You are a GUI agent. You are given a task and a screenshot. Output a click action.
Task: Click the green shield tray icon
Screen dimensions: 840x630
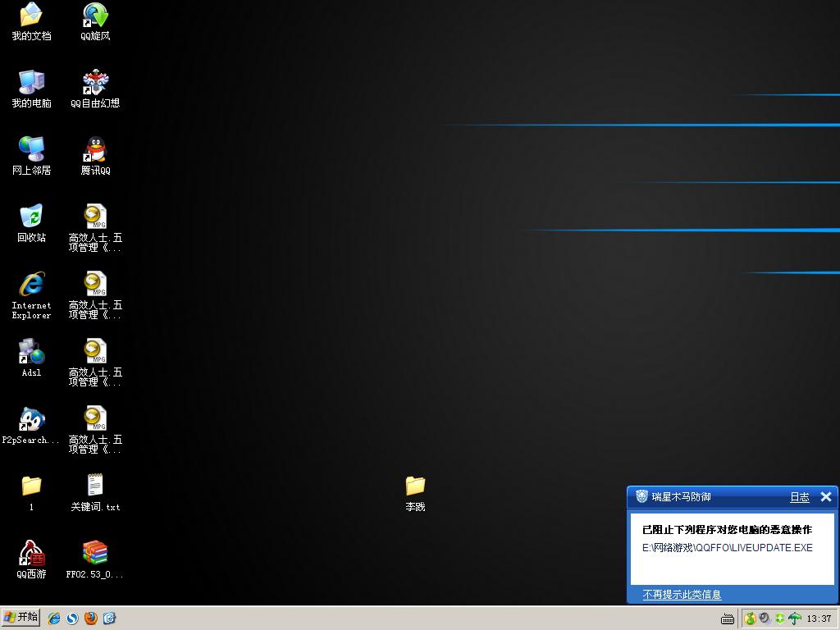[780, 619]
